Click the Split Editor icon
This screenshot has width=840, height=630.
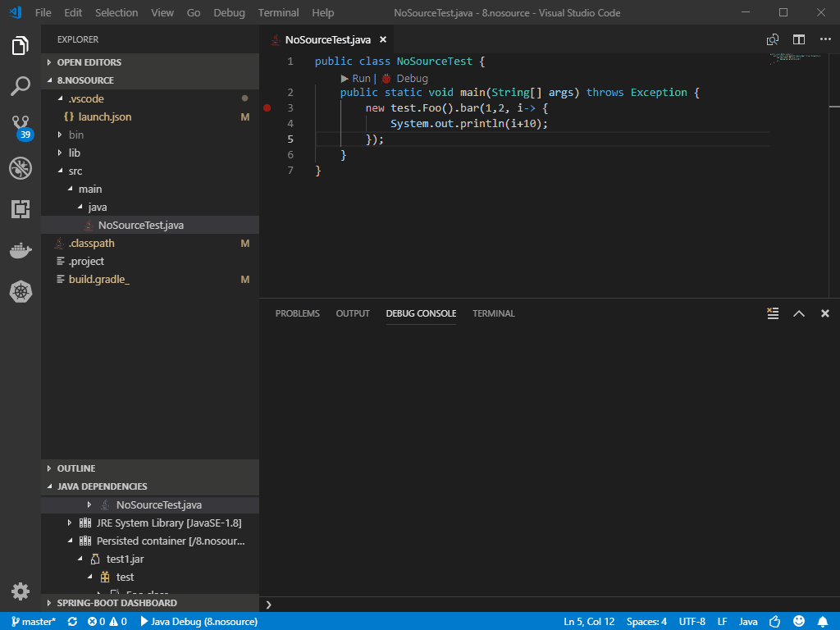[797, 39]
